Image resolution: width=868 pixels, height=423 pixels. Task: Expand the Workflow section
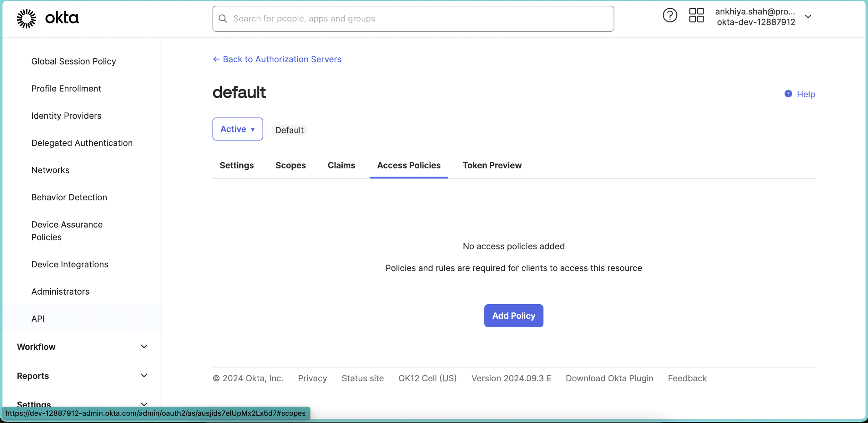coord(144,346)
